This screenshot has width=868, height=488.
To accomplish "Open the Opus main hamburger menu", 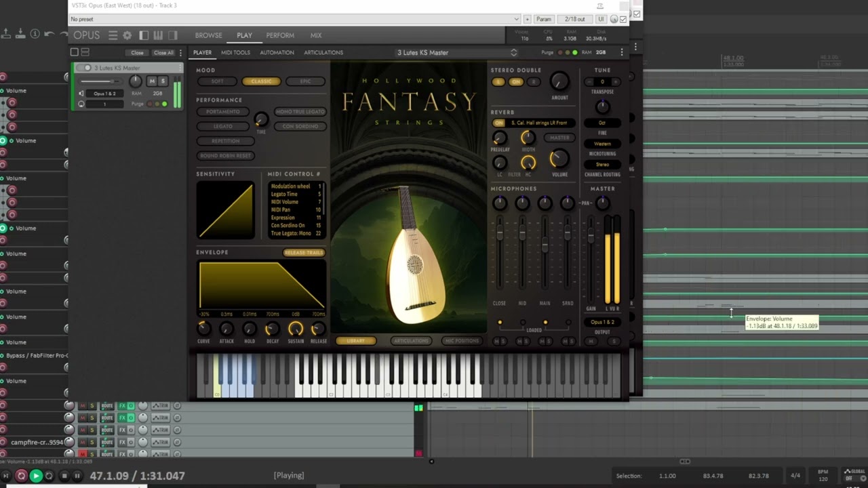I will click(x=113, y=35).
